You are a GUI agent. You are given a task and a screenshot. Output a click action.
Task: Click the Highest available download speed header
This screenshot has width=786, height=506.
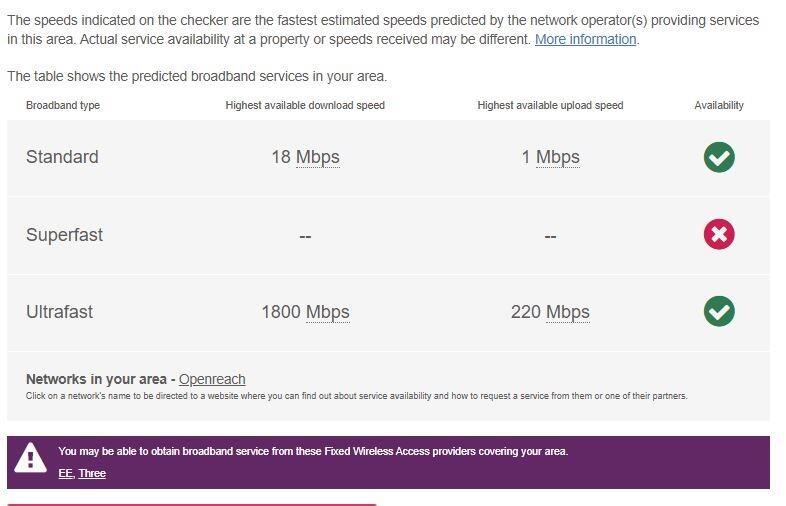tap(305, 105)
